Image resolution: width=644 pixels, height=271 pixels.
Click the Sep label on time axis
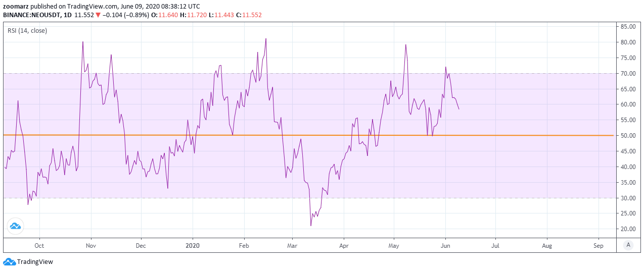coord(599,246)
